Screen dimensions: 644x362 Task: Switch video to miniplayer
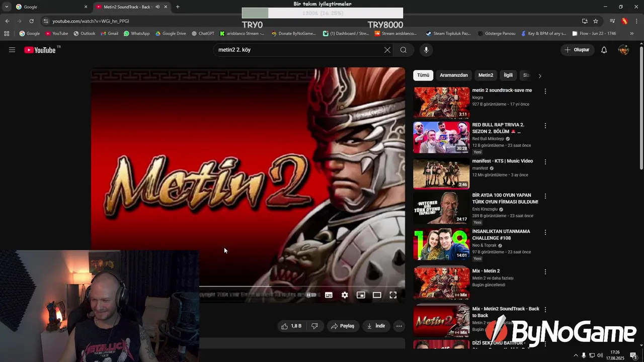(361, 295)
